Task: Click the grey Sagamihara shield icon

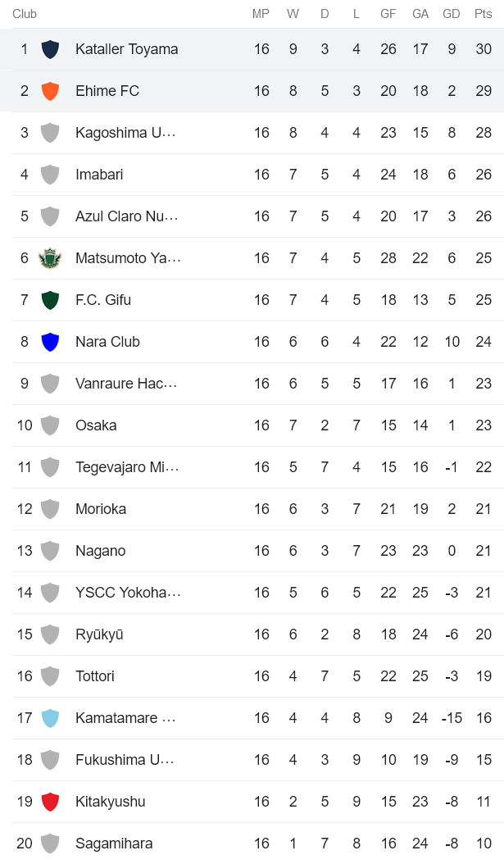Action: pos(50,843)
